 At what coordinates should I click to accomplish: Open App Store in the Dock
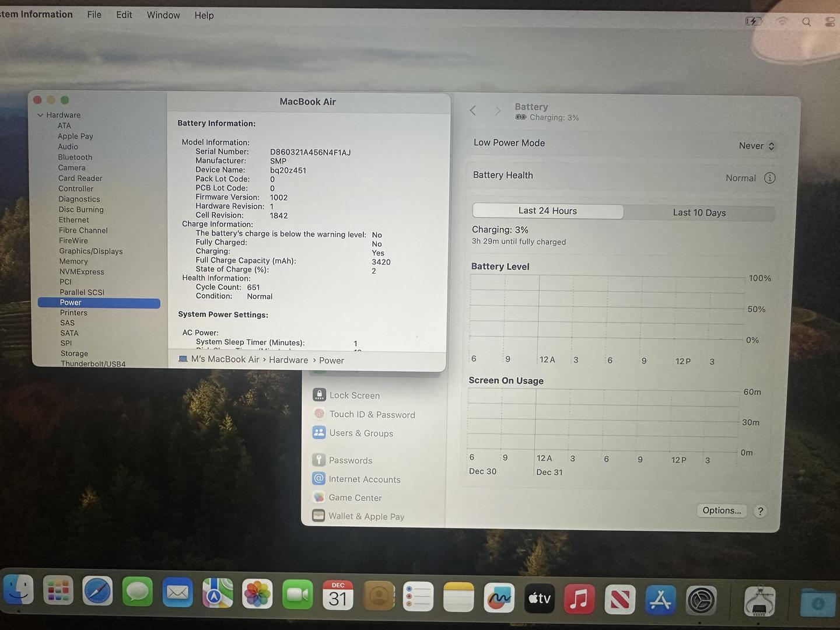click(x=660, y=600)
